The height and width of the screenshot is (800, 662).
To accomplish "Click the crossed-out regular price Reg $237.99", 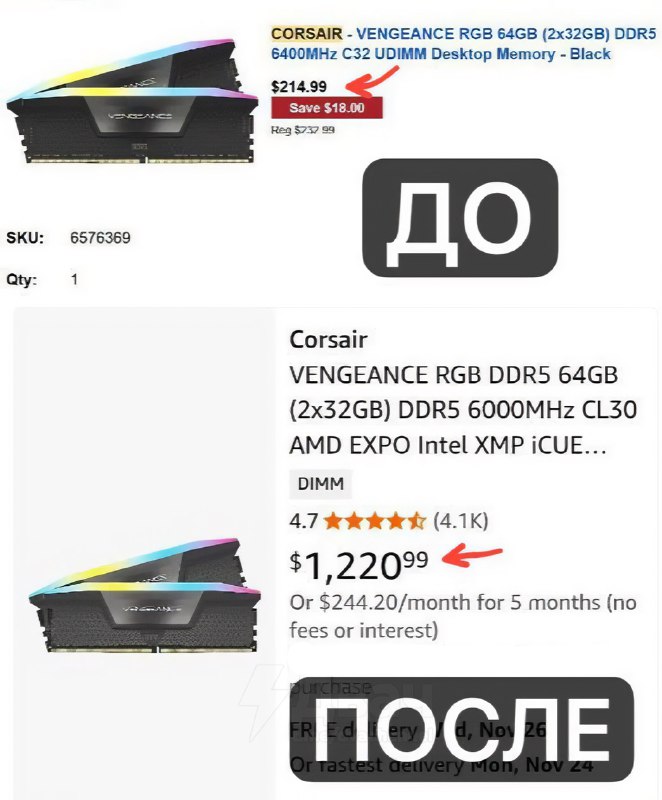I will [302, 130].
